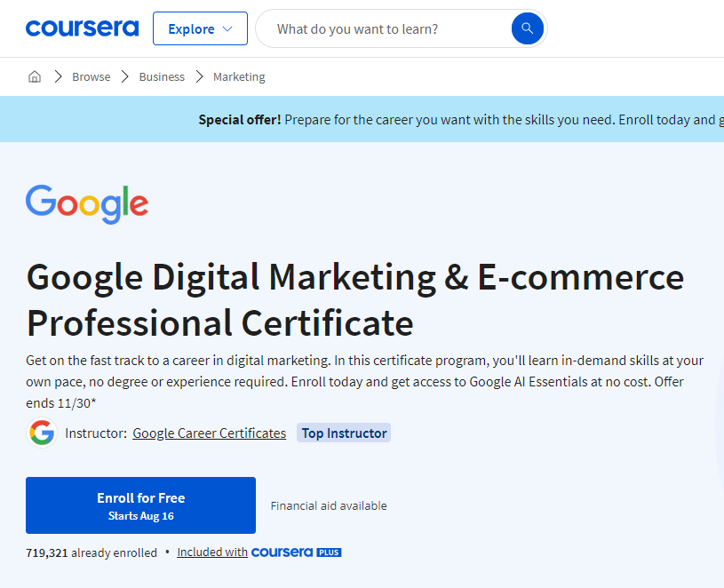
Task: Select the Marketing breadcrumb
Action: click(x=239, y=77)
